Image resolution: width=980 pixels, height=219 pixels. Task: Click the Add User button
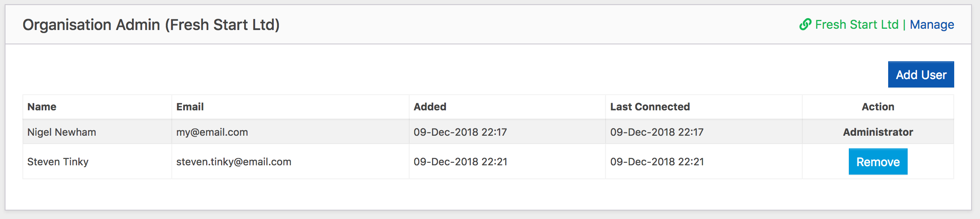point(921,75)
